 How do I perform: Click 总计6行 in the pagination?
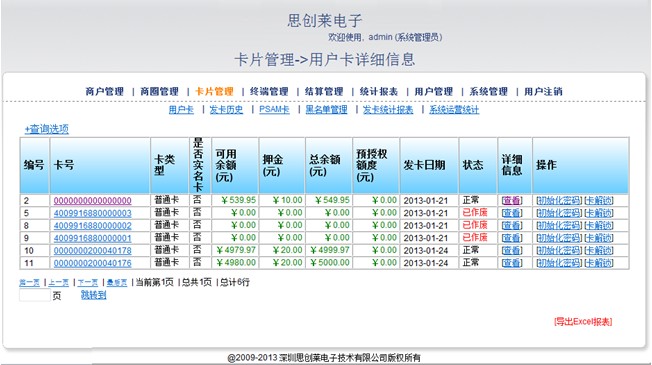235,283
